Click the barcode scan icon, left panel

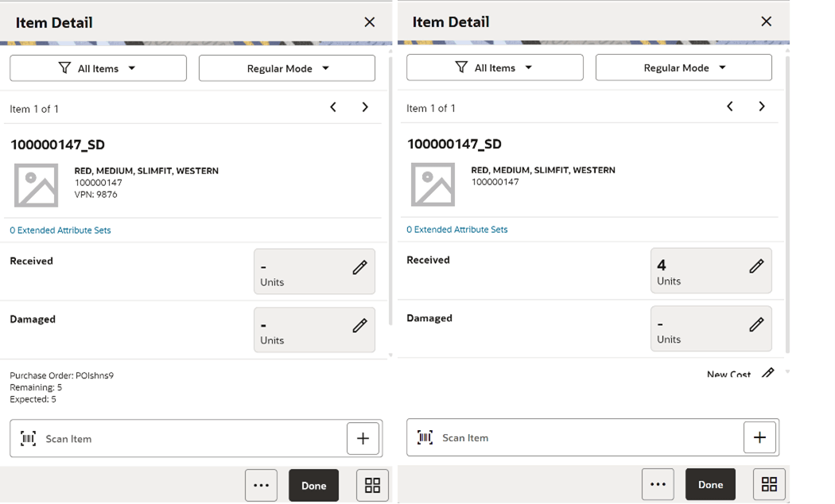28,439
